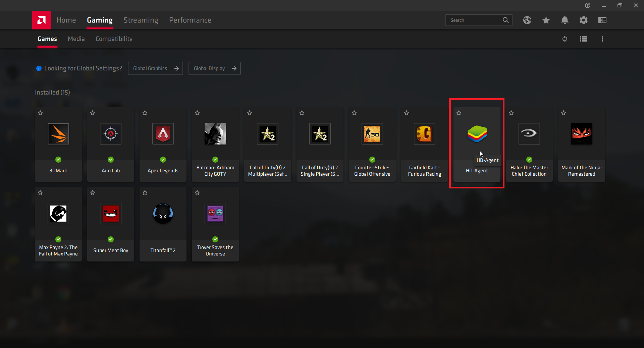Open the HD-Agent BlueStacks icon
Viewport: 644px width, 348px height.
pyautogui.click(x=477, y=134)
